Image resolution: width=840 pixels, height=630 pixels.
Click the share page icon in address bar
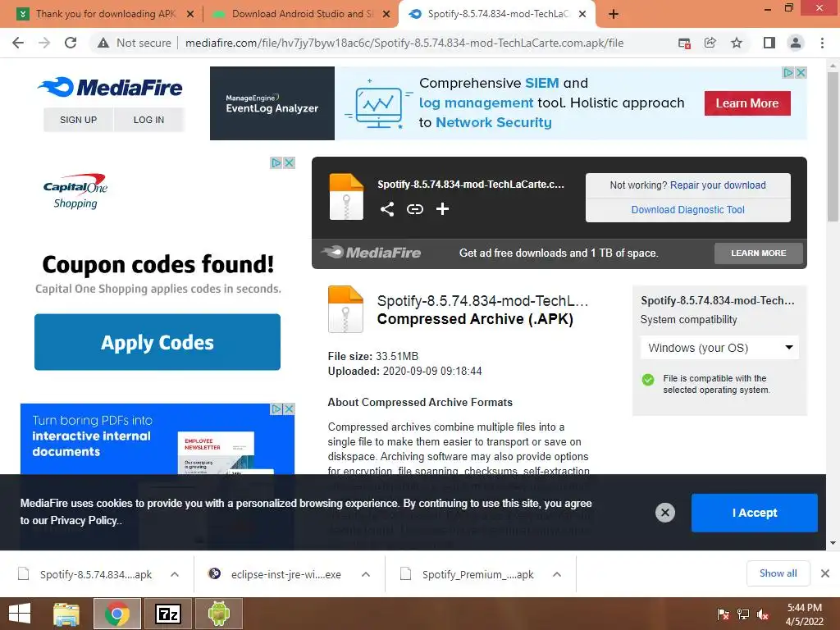coord(710,43)
